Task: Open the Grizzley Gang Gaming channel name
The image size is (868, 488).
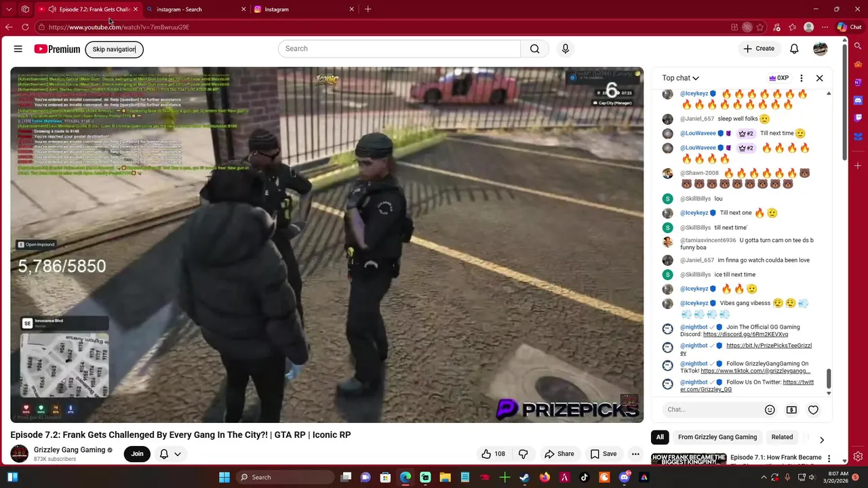Action: [69, 450]
